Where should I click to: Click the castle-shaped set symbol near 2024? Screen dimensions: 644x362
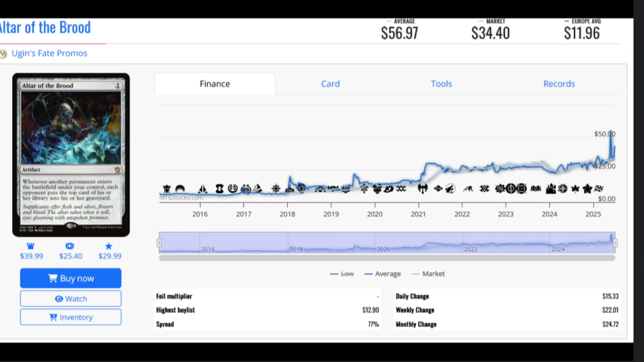551,189
